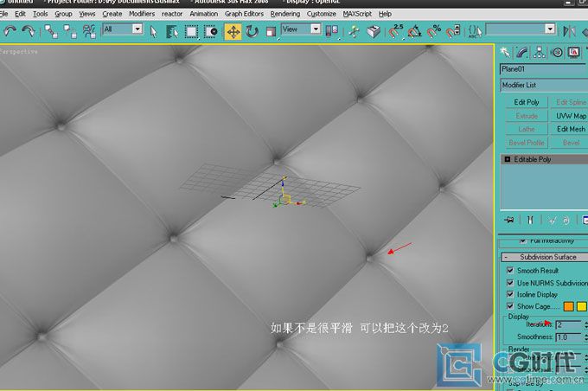Collapse the Subdivision Surface rollout
588x391 pixels.
545,257
